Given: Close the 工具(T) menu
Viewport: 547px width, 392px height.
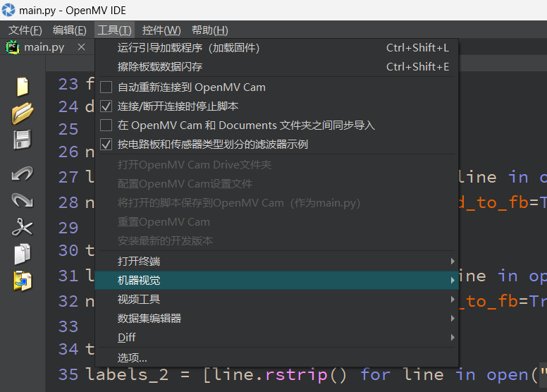Looking at the screenshot, I should pyautogui.click(x=114, y=30).
